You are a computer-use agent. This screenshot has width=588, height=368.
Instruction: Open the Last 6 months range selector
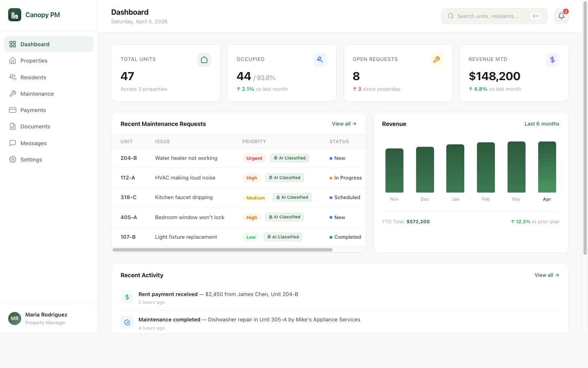coord(542,123)
